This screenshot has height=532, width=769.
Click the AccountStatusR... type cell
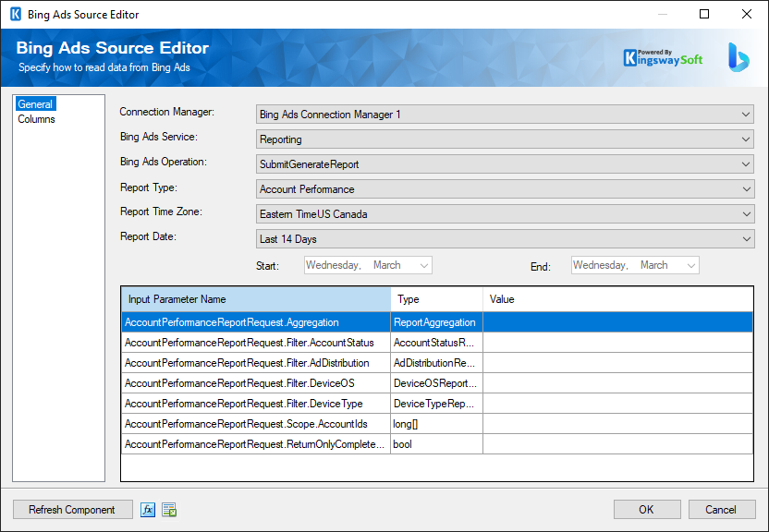click(436, 343)
